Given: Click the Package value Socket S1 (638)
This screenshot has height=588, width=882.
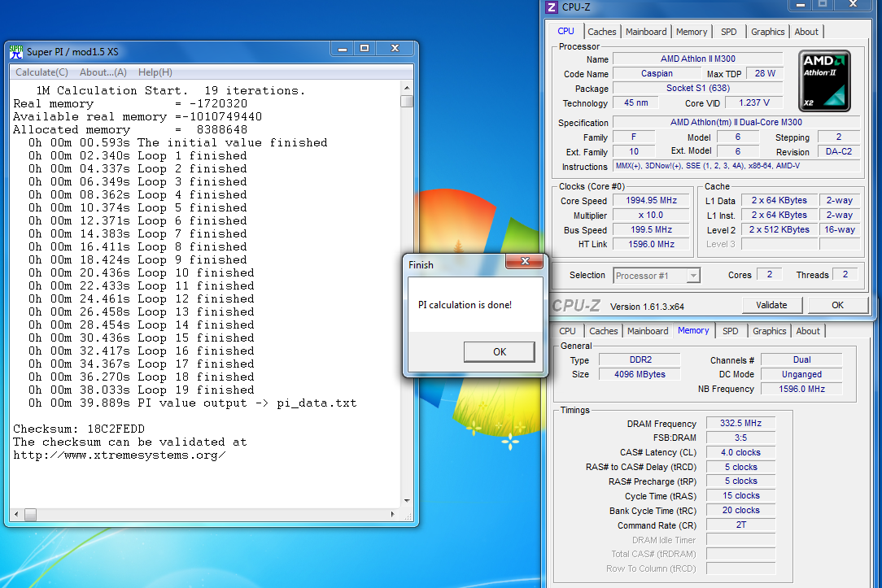Looking at the screenshot, I should pyautogui.click(x=697, y=89).
